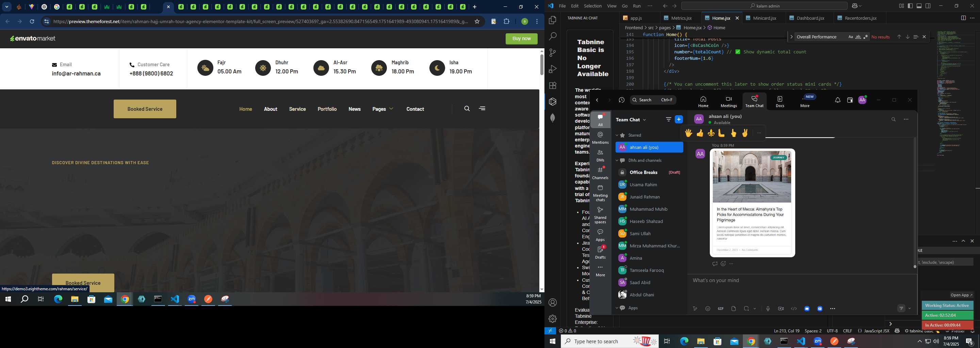Click Open App button in tracker widget

click(961, 295)
